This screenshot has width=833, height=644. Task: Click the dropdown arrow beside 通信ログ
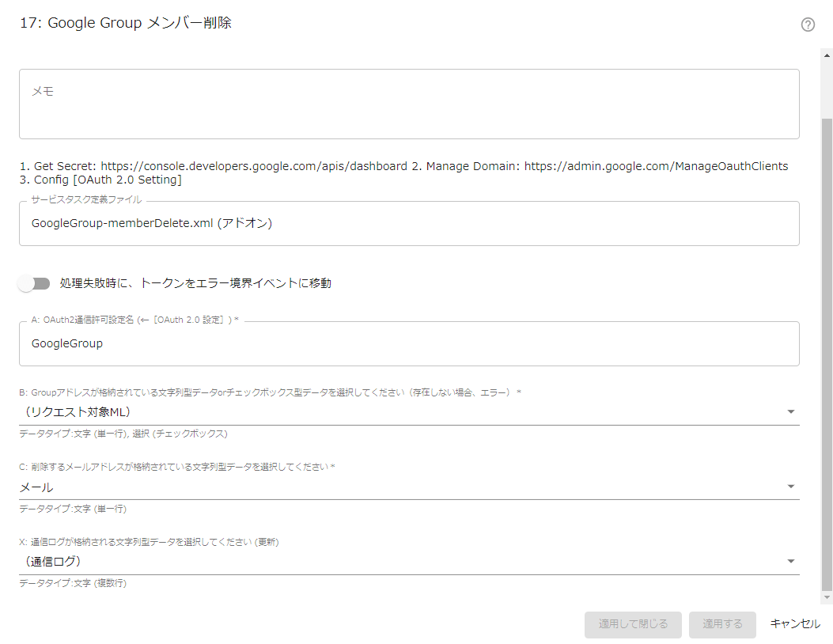point(790,561)
